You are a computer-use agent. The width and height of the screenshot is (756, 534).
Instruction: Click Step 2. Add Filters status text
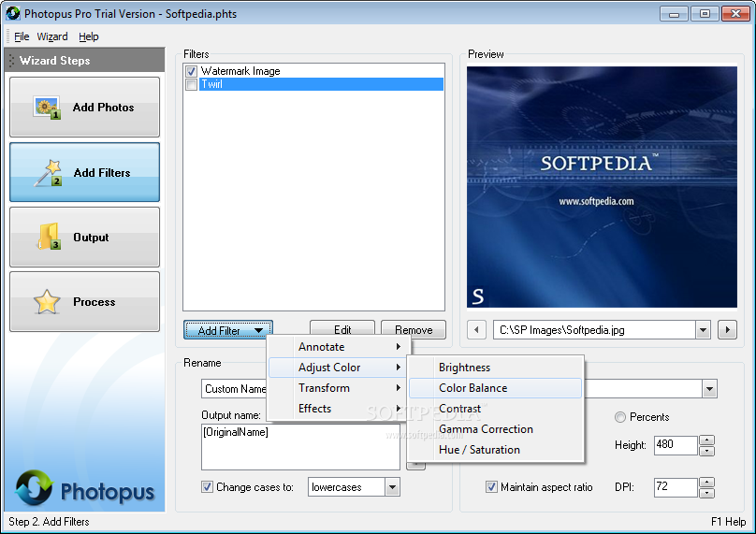tap(49, 522)
